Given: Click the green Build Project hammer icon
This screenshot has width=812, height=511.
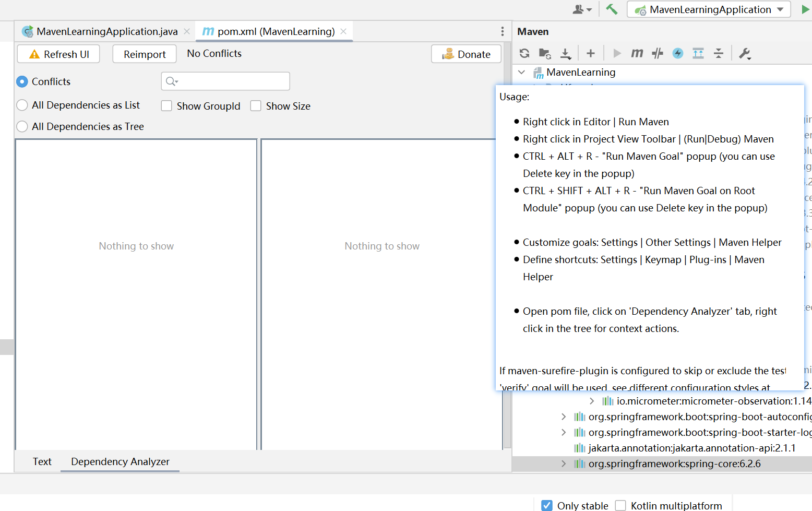Looking at the screenshot, I should [612, 9].
